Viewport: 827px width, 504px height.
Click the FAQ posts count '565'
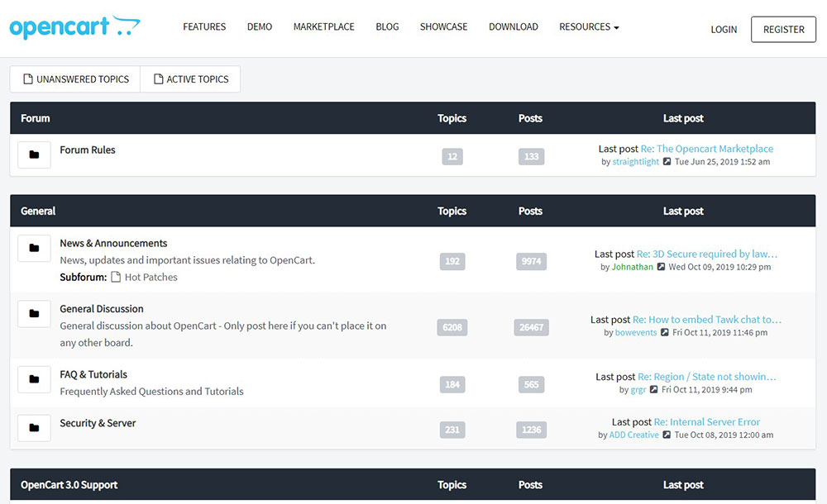point(531,385)
